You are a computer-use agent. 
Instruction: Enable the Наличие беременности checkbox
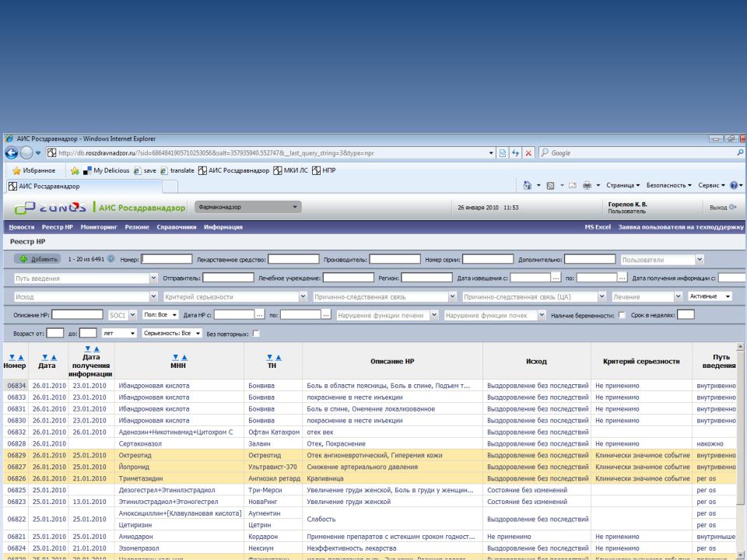tap(621, 315)
